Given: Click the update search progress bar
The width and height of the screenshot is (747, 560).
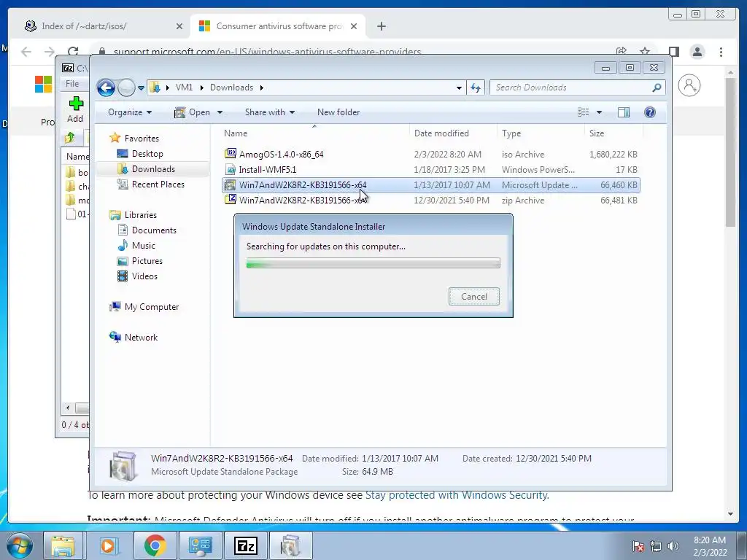Looking at the screenshot, I should (373, 262).
